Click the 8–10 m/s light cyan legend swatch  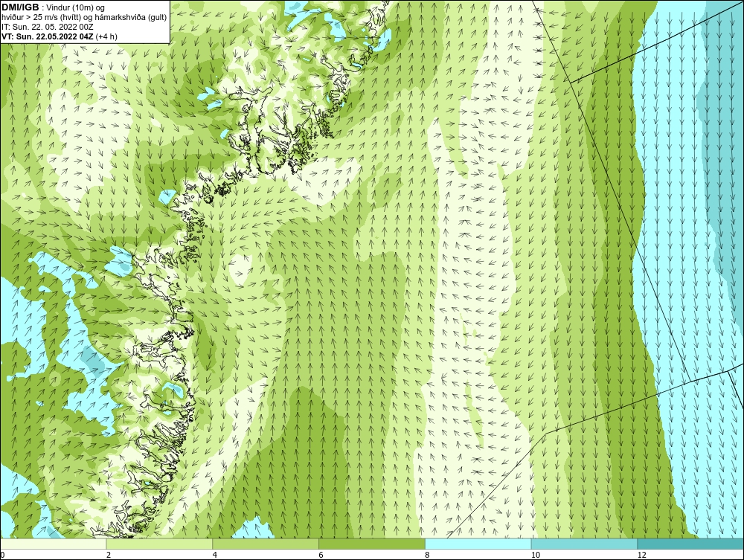pyautogui.click(x=478, y=544)
